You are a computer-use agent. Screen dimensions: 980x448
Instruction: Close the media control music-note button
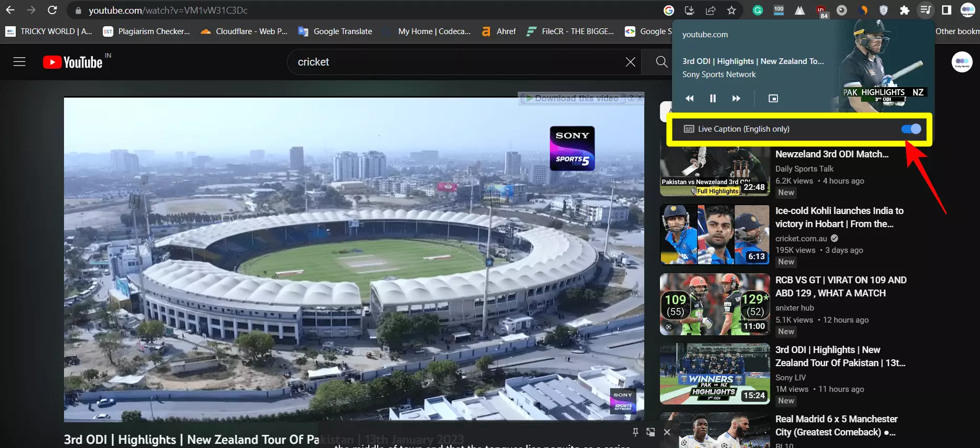[x=925, y=10]
